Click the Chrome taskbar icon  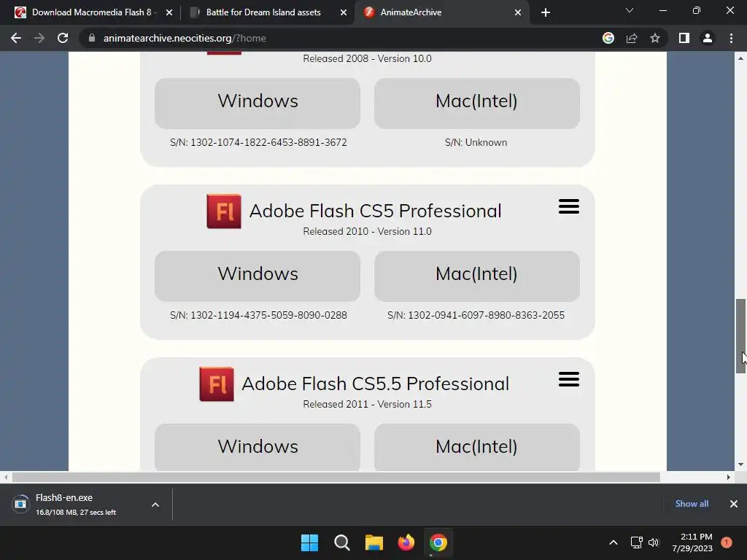click(x=438, y=542)
